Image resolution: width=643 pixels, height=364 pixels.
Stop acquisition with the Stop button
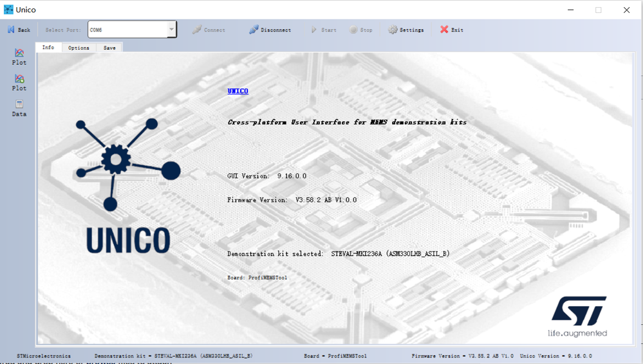(361, 30)
